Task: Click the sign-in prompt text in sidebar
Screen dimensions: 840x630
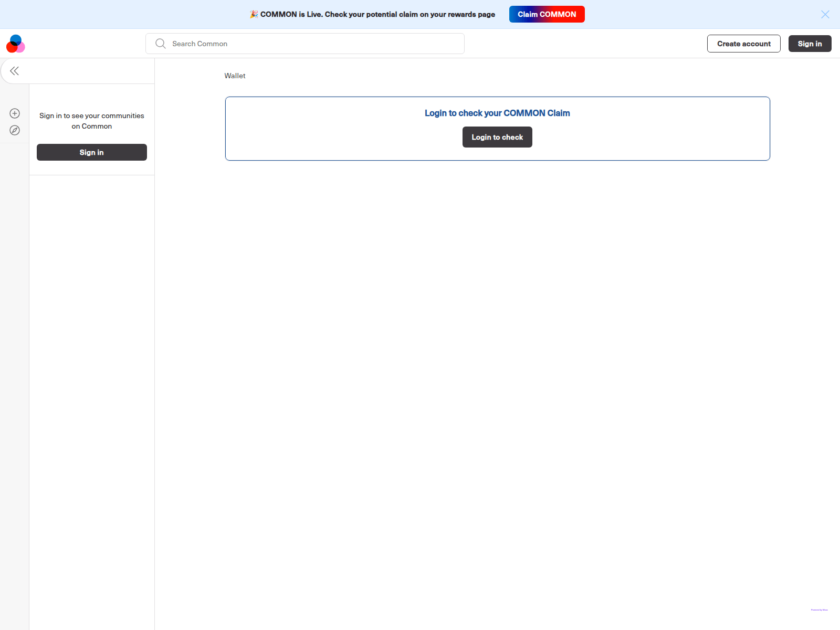Action: (x=91, y=121)
